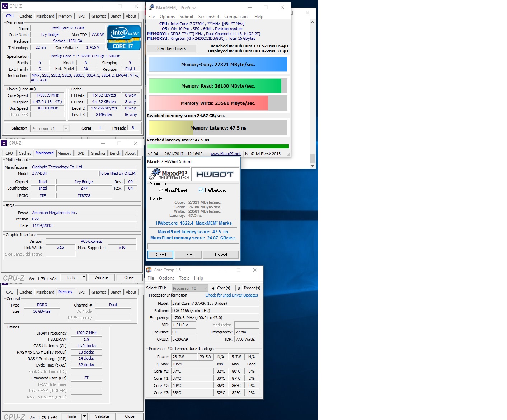Click the Memory-Latency result bar
507x420 pixels.
[218, 128]
